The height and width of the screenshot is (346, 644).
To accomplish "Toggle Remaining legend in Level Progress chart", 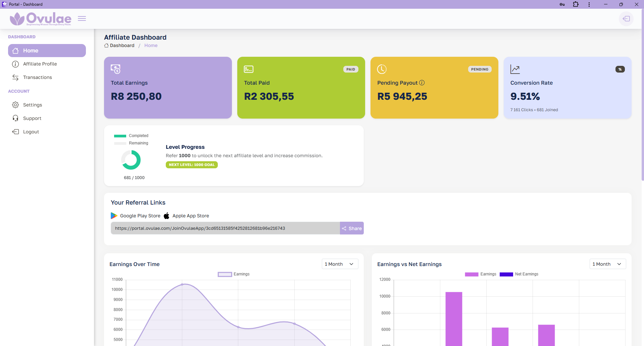I will [131, 143].
